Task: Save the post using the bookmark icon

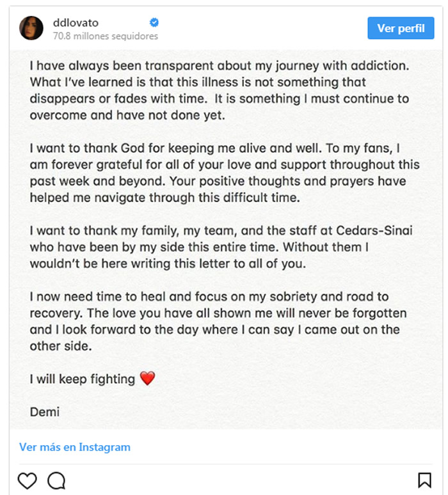Action: pos(424,480)
